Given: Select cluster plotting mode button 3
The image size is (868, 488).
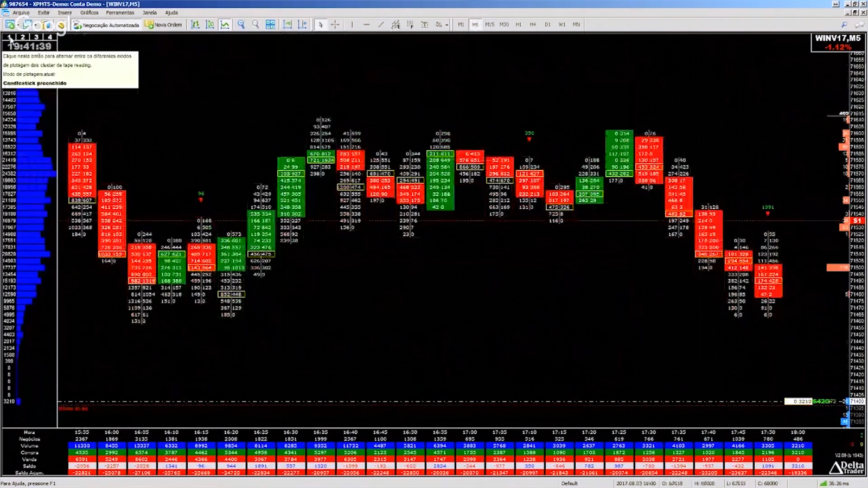Looking at the screenshot, I should 36,37.
